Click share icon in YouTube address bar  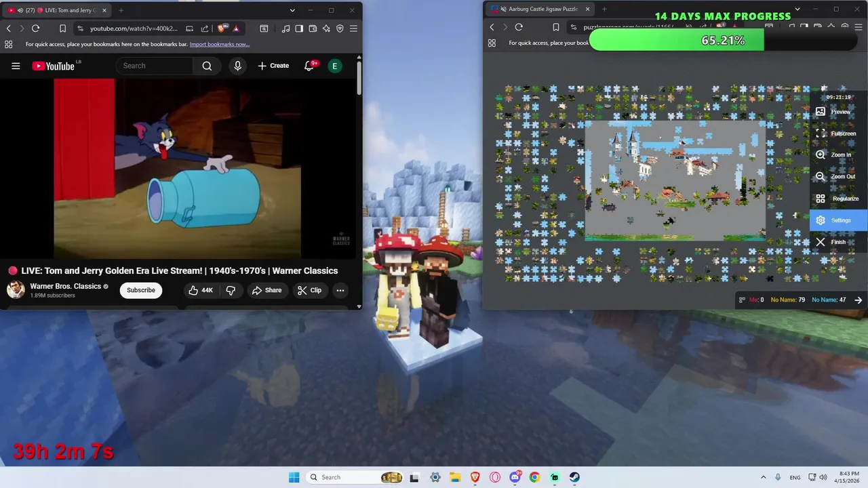[x=205, y=28]
